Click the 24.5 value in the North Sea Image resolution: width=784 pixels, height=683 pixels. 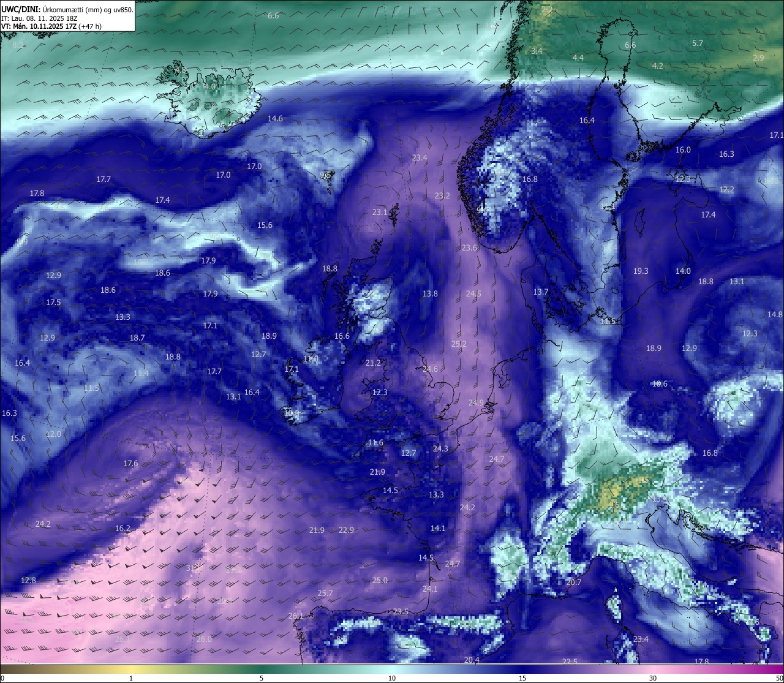click(473, 293)
